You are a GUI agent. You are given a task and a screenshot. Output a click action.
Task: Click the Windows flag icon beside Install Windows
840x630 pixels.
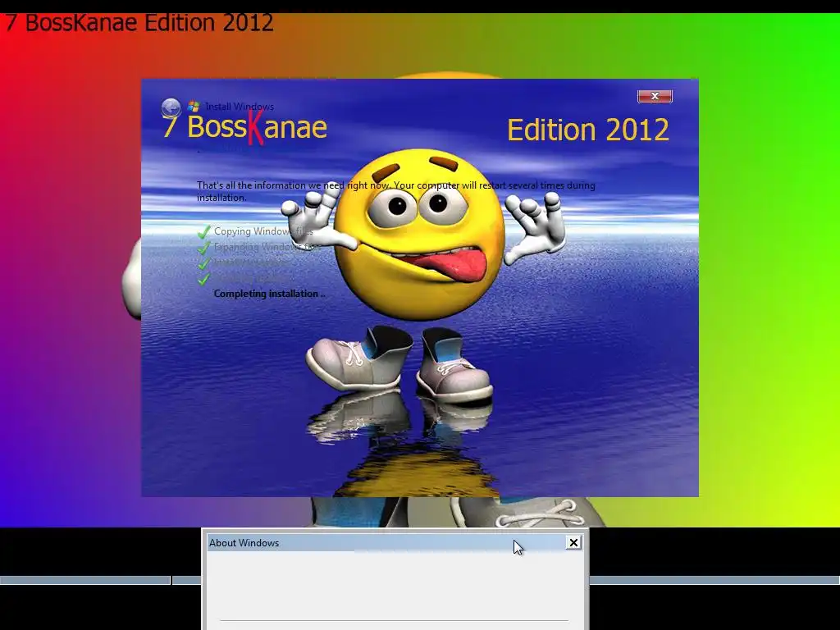(194, 106)
